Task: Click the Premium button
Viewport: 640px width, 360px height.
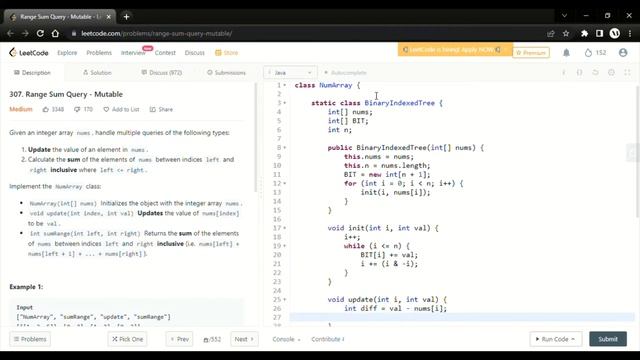Action: (531, 53)
